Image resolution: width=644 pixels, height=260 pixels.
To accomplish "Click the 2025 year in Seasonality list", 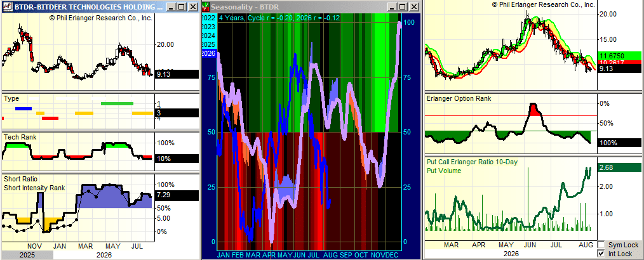I will 208,44.
